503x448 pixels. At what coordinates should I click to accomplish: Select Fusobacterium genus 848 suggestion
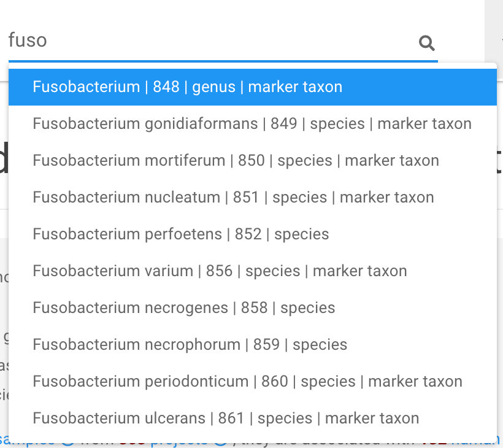point(253,87)
